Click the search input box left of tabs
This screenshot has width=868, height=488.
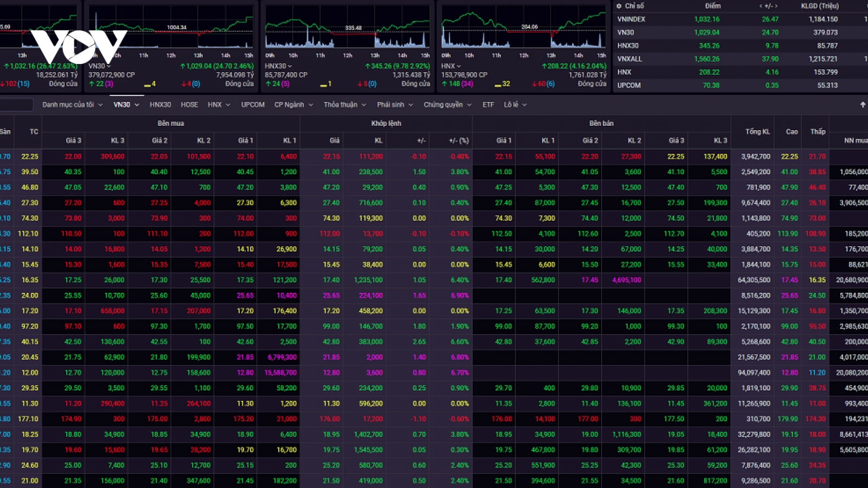(x=16, y=105)
